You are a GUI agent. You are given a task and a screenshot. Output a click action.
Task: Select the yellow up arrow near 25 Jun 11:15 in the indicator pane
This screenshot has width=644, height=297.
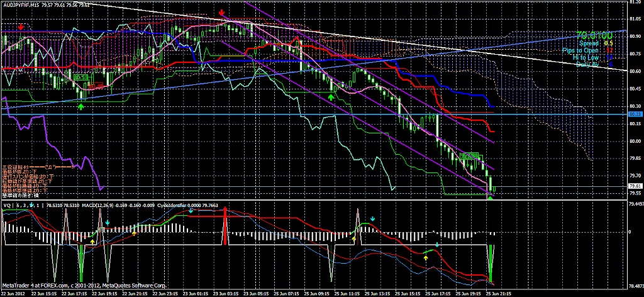[x=354, y=238]
